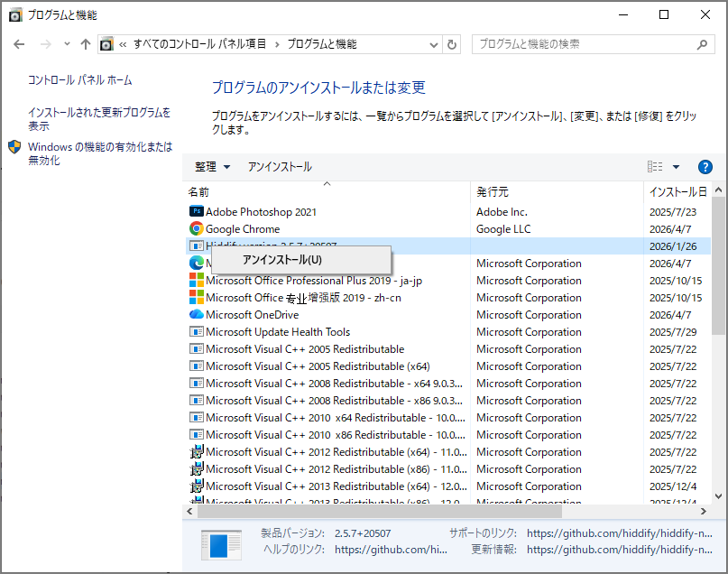Click the vertical scrollbar thumb
Screen dimensions: 728x574
718,265
